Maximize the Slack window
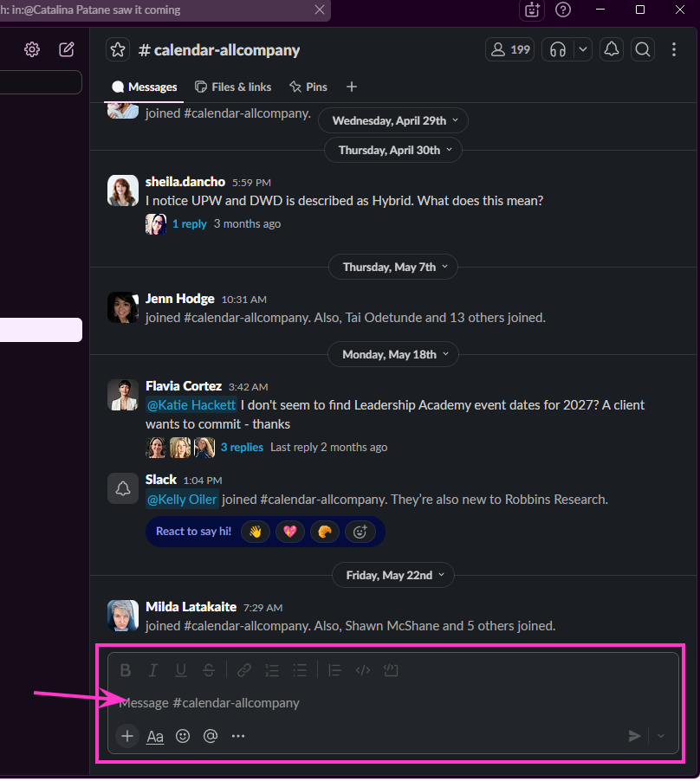This screenshot has width=700, height=781. [640, 10]
